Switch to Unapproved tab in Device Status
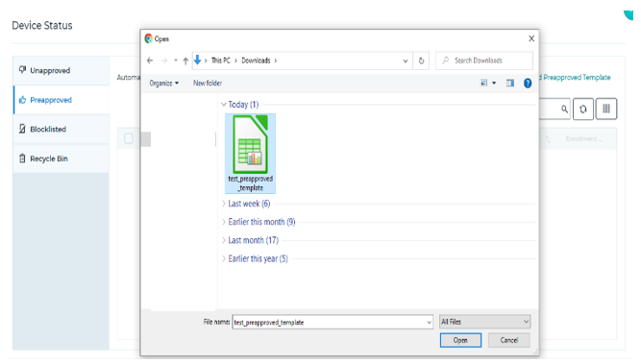 click(61, 71)
